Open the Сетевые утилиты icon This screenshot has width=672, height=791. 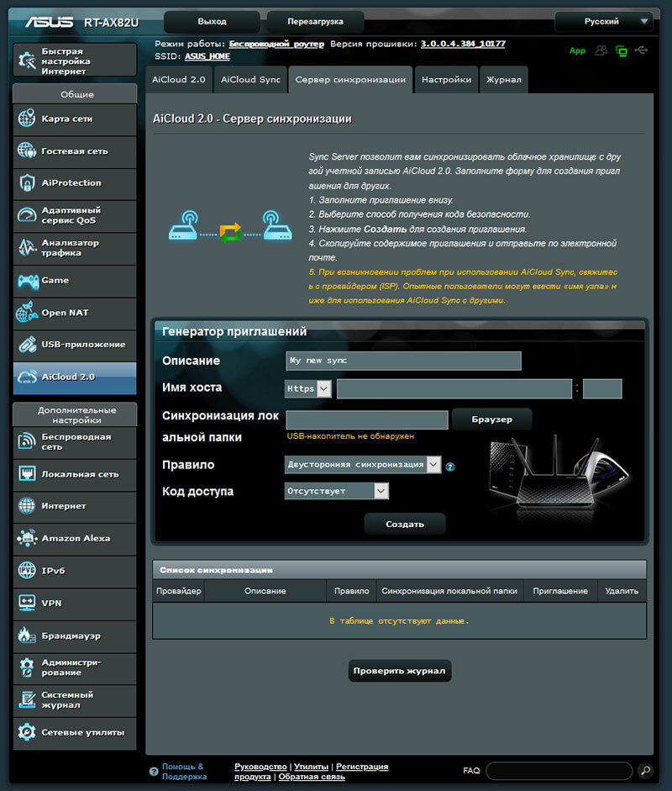(27, 732)
